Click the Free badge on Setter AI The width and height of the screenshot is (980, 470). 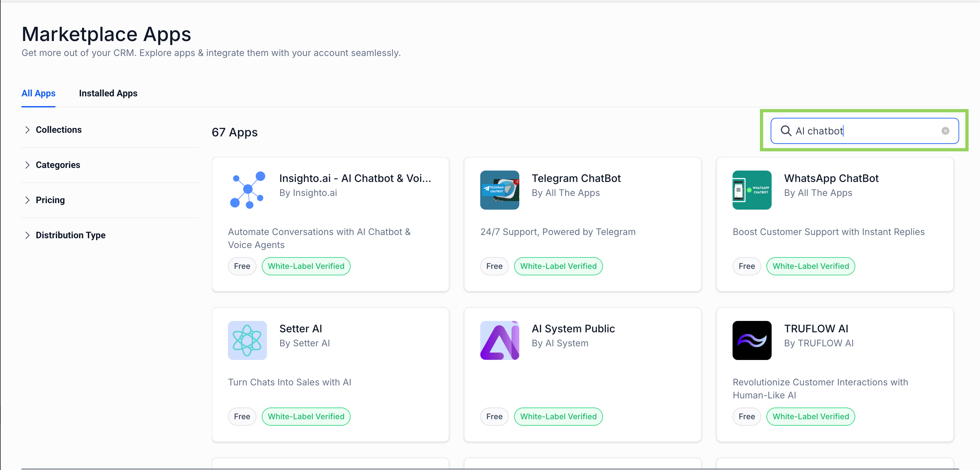(242, 416)
